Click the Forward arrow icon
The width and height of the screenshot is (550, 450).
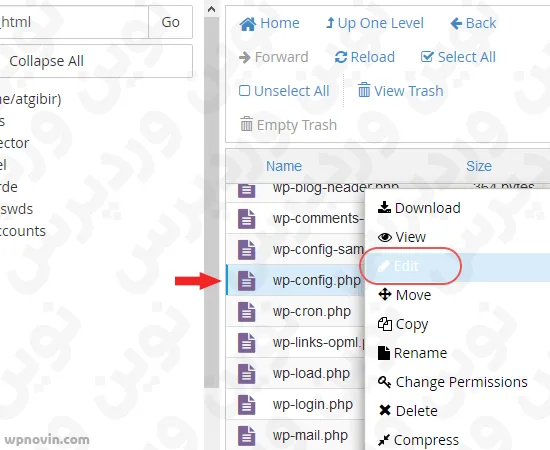244,57
